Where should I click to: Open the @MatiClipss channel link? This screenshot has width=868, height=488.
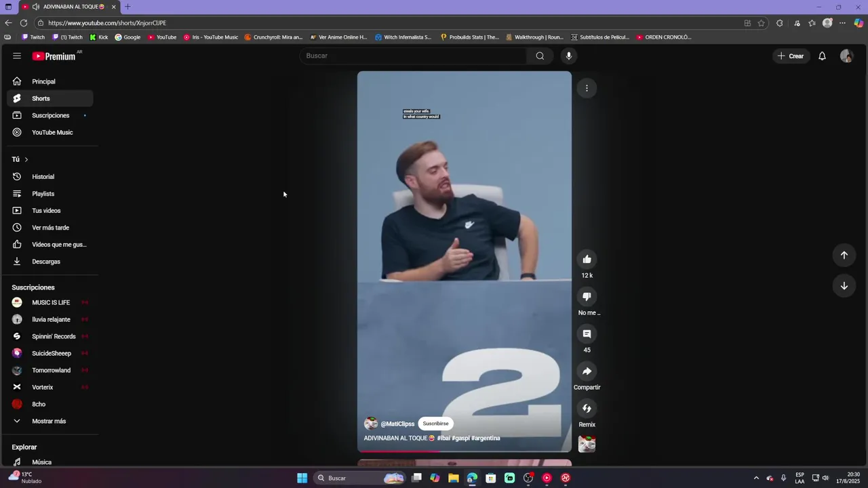[397, 424]
